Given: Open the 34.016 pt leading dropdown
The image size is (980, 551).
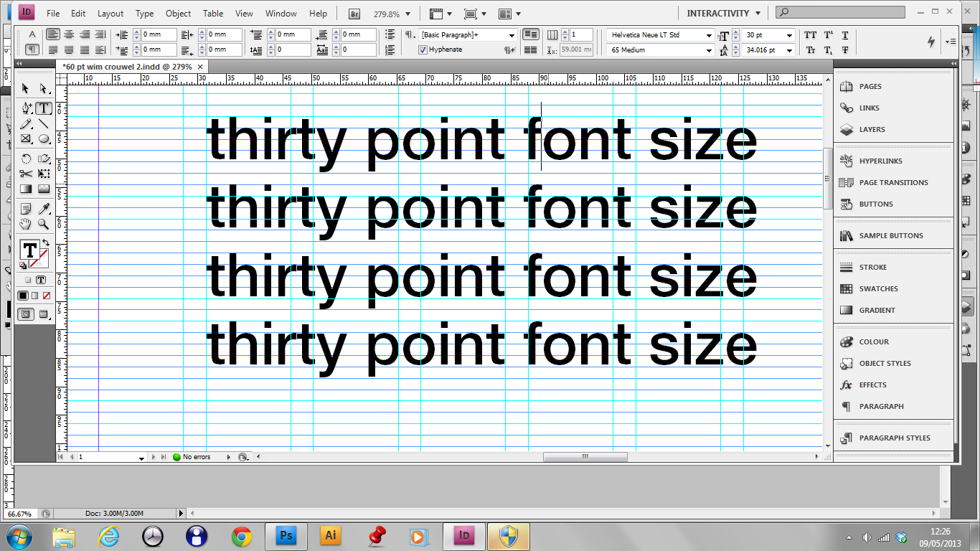Looking at the screenshot, I should click(x=789, y=50).
